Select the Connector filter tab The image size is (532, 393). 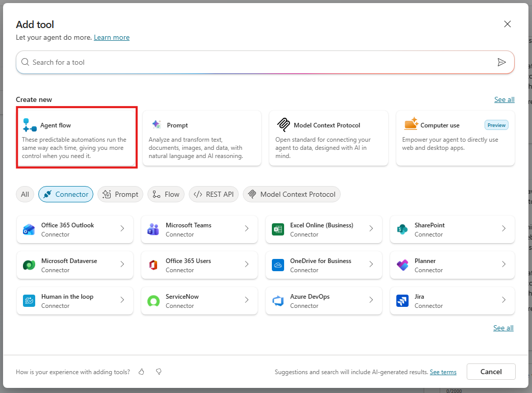(x=66, y=194)
